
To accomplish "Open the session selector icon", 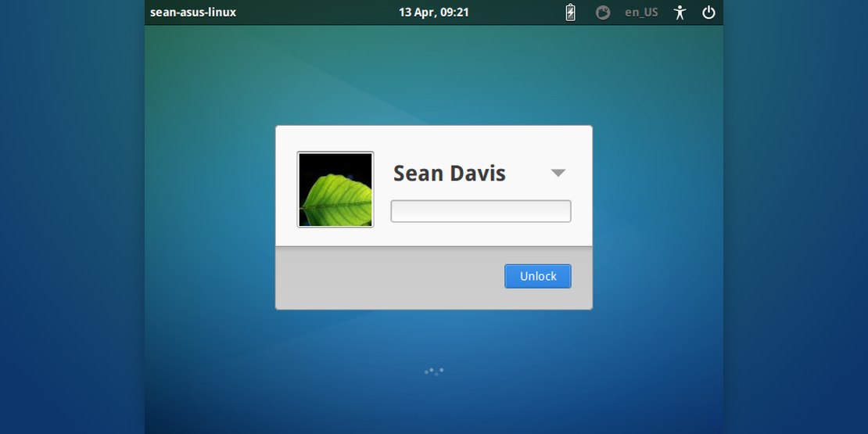I will [603, 13].
